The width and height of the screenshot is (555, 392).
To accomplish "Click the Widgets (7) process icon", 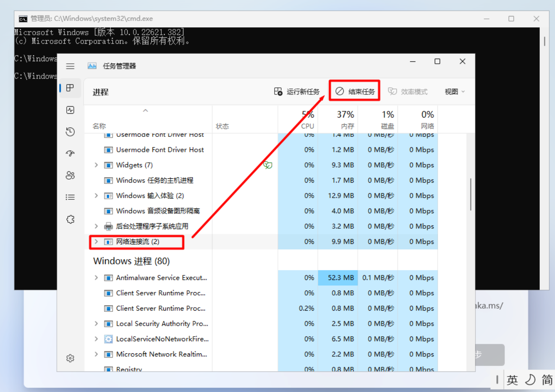I will (108, 165).
